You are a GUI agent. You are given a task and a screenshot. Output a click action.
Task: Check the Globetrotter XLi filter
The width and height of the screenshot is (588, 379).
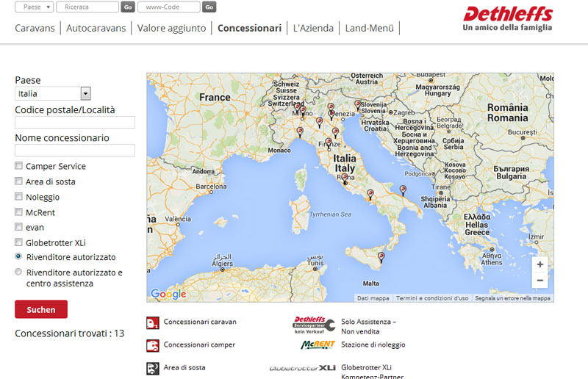[x=19, y=242]
